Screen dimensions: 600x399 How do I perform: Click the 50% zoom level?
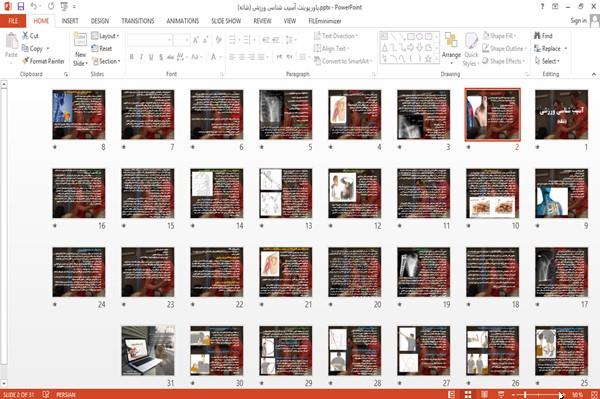click(x=577, y=394)
